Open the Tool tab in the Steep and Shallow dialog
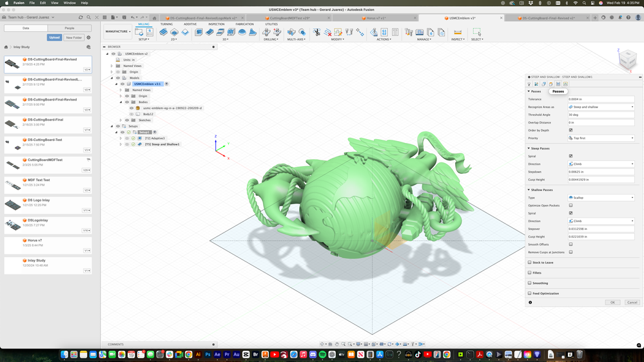The width and height of the screenshot is (644, 362). [x=529, y=84]
